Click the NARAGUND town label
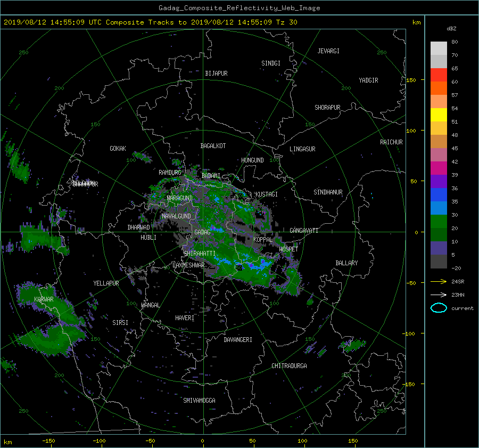Image resolution: width=479 pixels, height=448 pixels. 180,198
